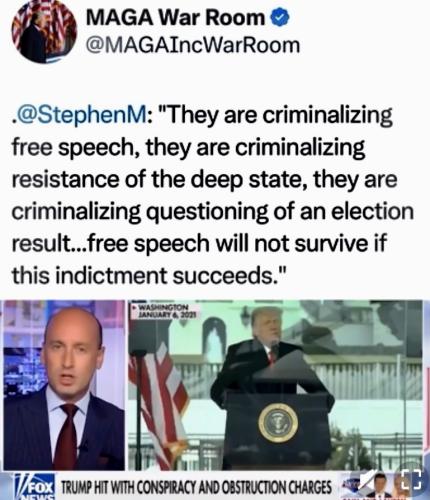This screenshot has height=500, width=430.
Task: Open the MAGA War Room profile picture
Action: pos(44,32)
